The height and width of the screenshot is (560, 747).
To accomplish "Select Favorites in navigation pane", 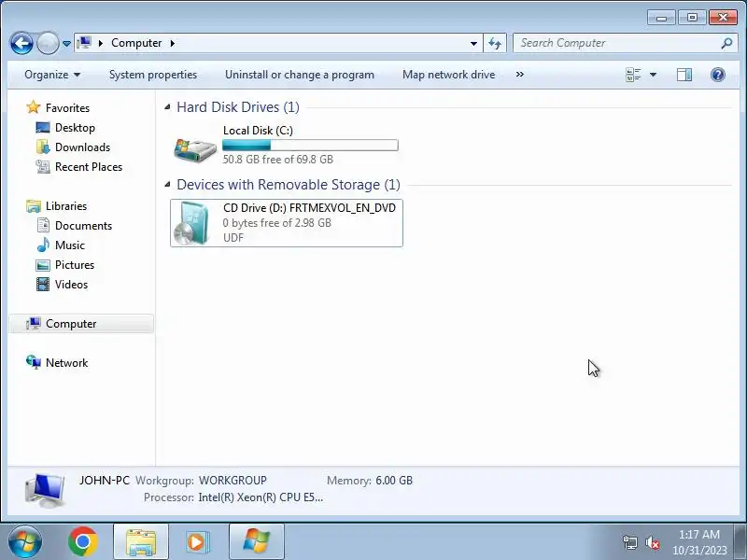I will [67, 108].
